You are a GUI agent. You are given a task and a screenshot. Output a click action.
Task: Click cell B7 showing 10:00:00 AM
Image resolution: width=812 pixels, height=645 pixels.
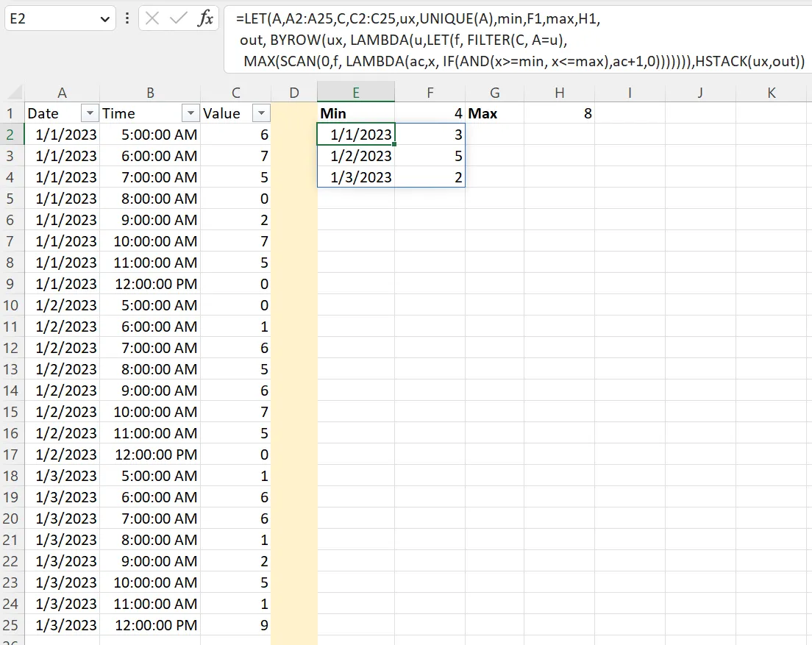tap(150, 241)
